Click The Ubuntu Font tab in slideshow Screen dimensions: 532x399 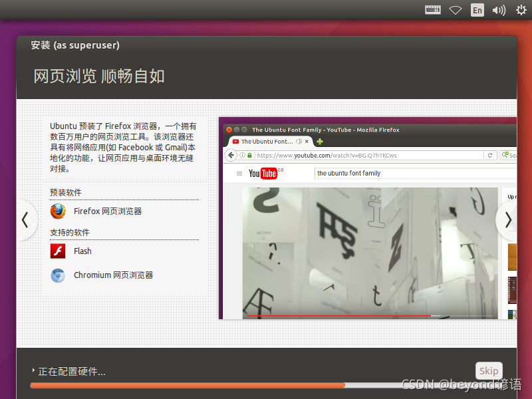pos(270,142)
